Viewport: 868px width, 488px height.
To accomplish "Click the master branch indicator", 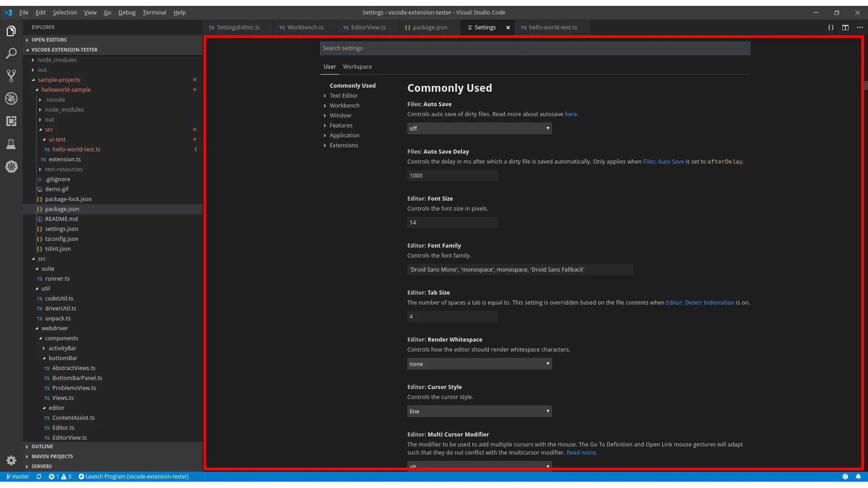I will click(x=18, y=477).
